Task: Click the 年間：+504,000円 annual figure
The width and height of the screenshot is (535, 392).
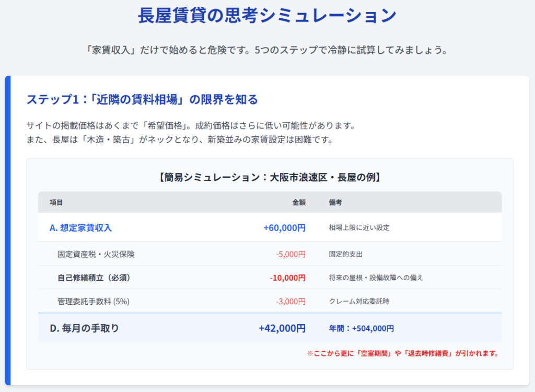Action: (x=362, y=328)
